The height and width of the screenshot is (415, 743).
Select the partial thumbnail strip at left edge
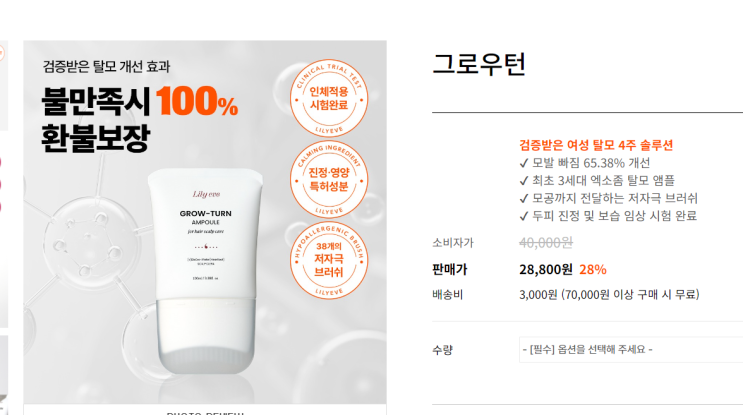pos(4,227)
